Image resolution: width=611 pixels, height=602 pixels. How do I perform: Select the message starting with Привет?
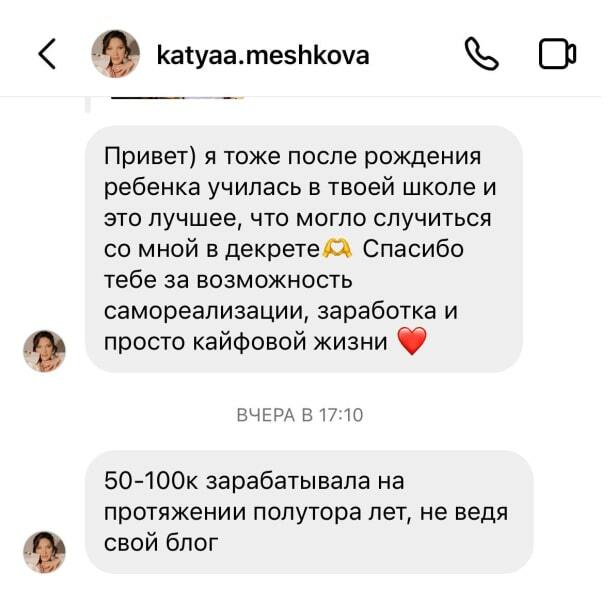(304, 249)
